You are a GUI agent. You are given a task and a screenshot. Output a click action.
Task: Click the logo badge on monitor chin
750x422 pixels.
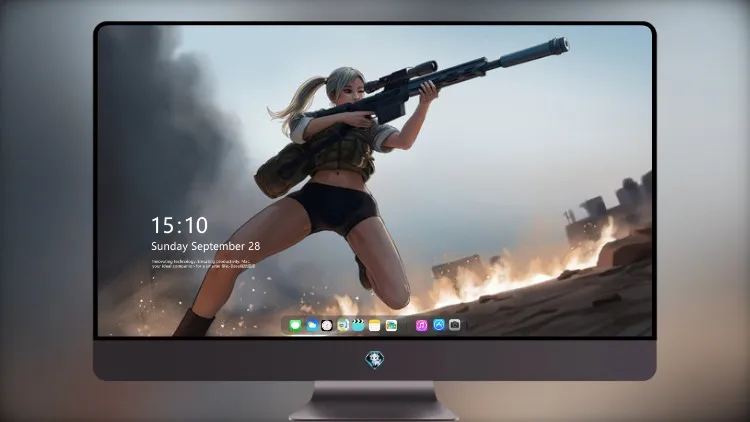375,360
